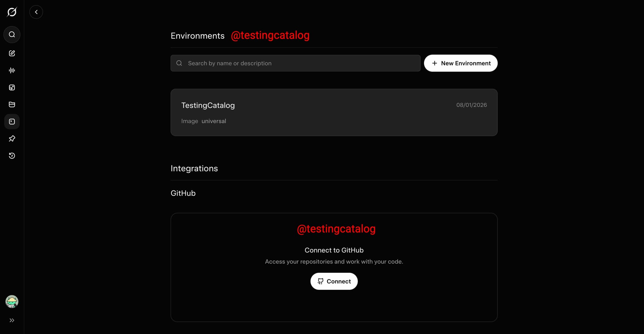Viewport: 644px width, 334px height.
Task: Click the GitHub subsection label
Action: [x=183, y=193]
